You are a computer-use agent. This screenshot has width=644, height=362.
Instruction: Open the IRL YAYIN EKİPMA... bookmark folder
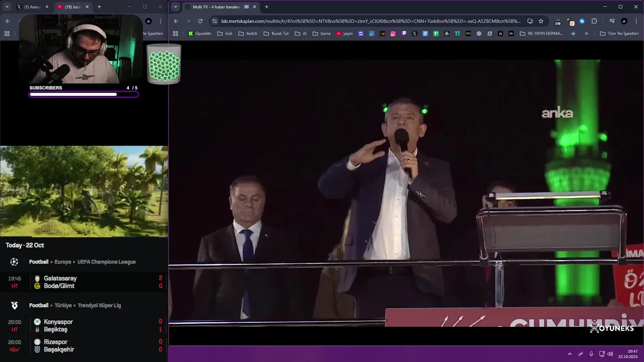541,34
